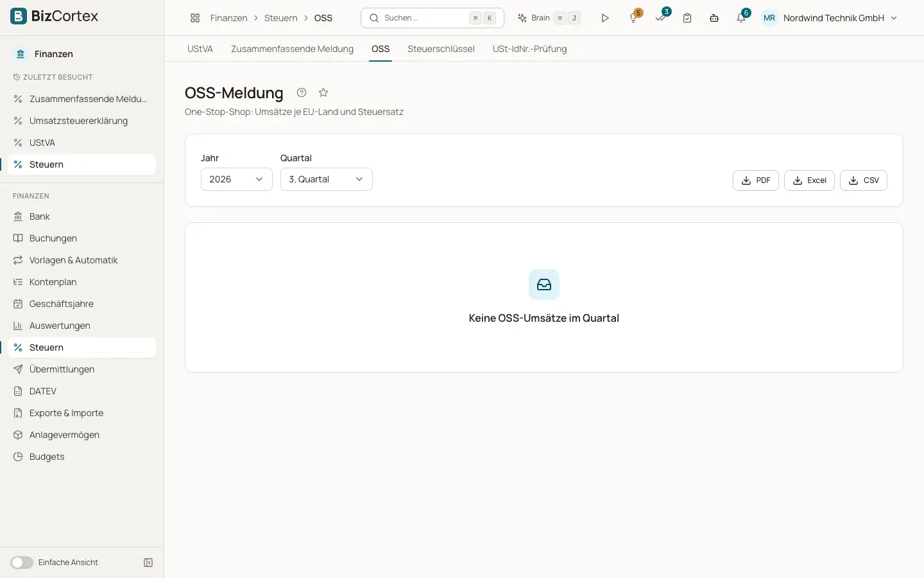
Task: Go to Buchungen in the sidebar
Action: 82,238
